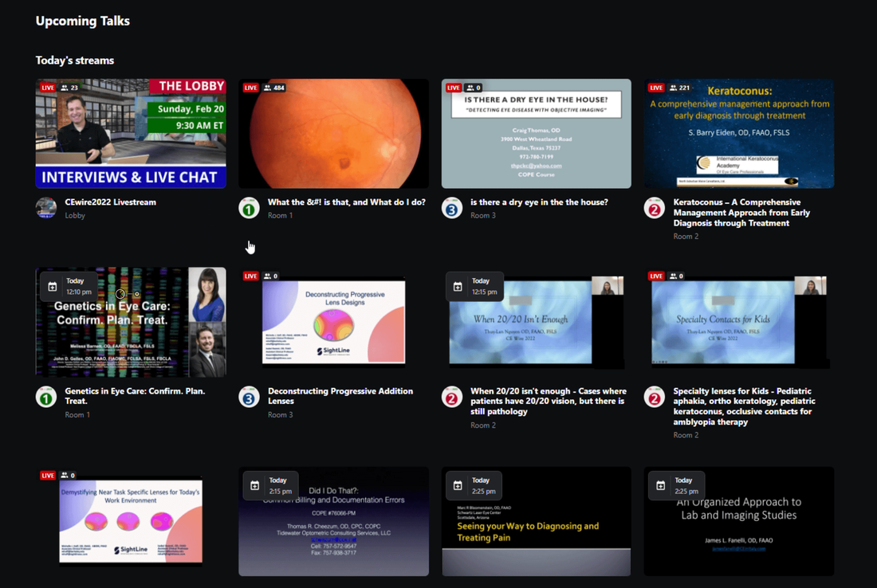Open Demystifying Near Task Specific Lenses thumbnail
877x588 pixels.
tap(131, 522)
